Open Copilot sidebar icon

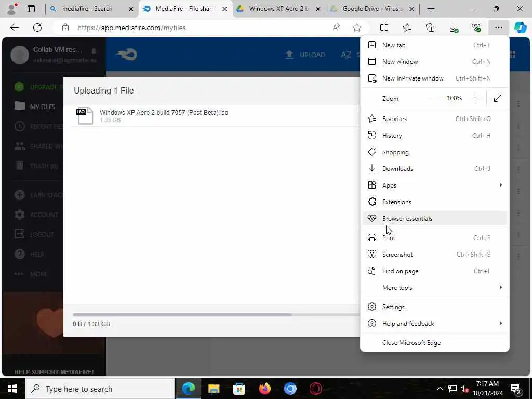click(520, 28)
